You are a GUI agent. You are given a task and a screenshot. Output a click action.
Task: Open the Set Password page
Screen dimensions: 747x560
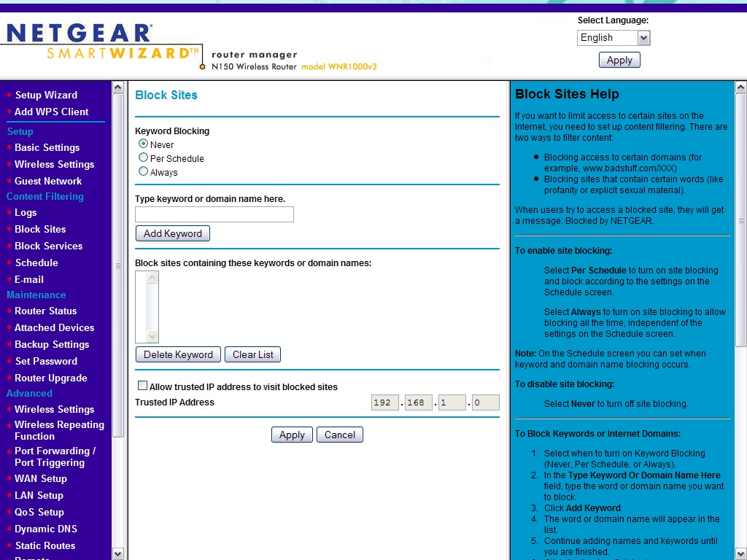tap(45, 361)
